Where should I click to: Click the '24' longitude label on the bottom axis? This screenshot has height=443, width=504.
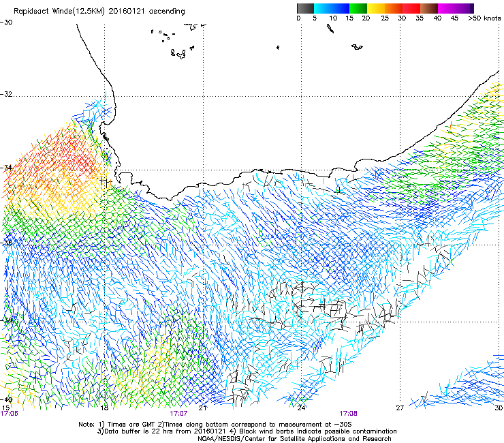click(301, 408)
